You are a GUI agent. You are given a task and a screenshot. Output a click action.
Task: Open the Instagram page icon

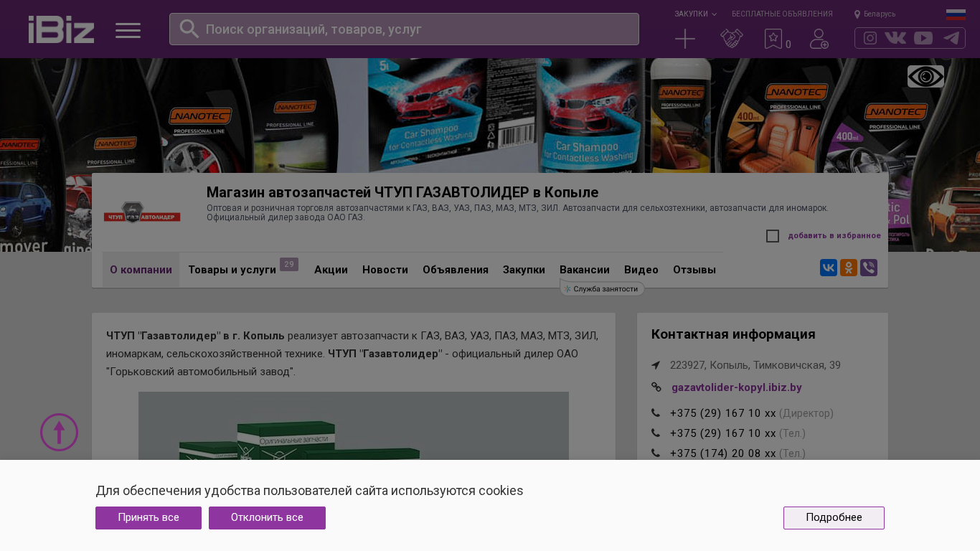tap(870, 38)
